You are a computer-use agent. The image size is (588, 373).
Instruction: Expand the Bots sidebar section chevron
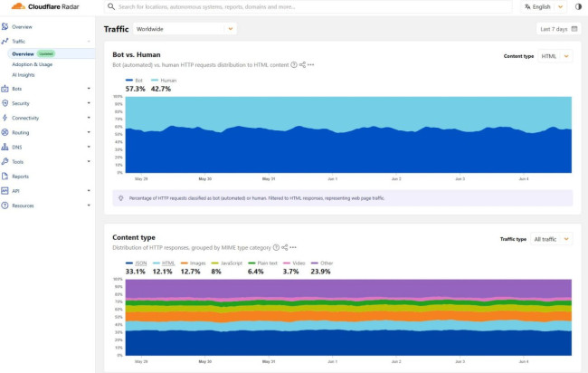coord(89,89)
